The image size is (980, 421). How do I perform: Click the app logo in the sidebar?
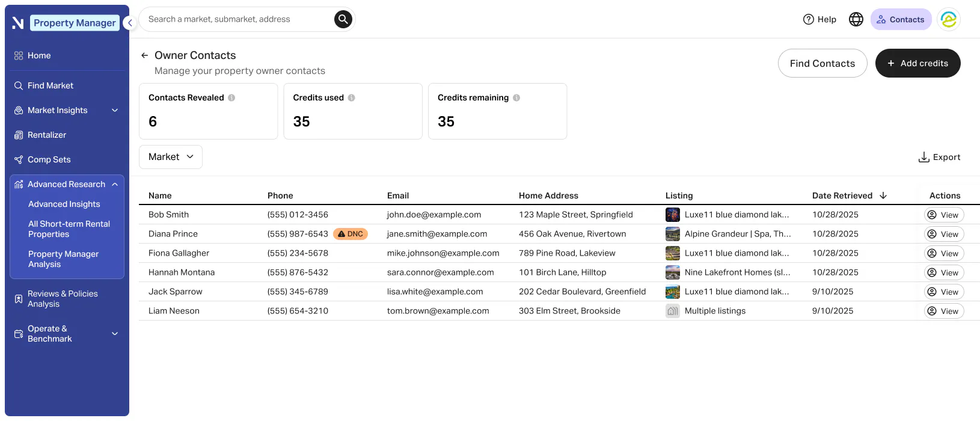[18, 23]
